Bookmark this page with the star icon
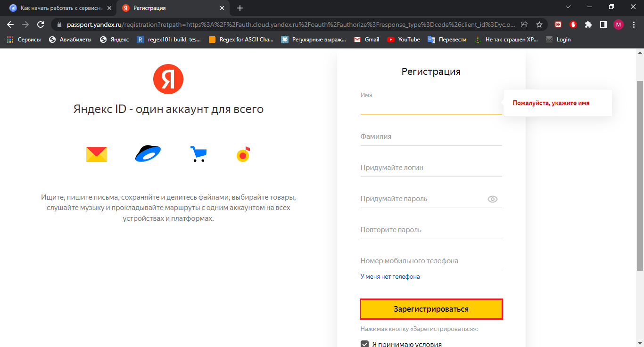 click(539, 24)
